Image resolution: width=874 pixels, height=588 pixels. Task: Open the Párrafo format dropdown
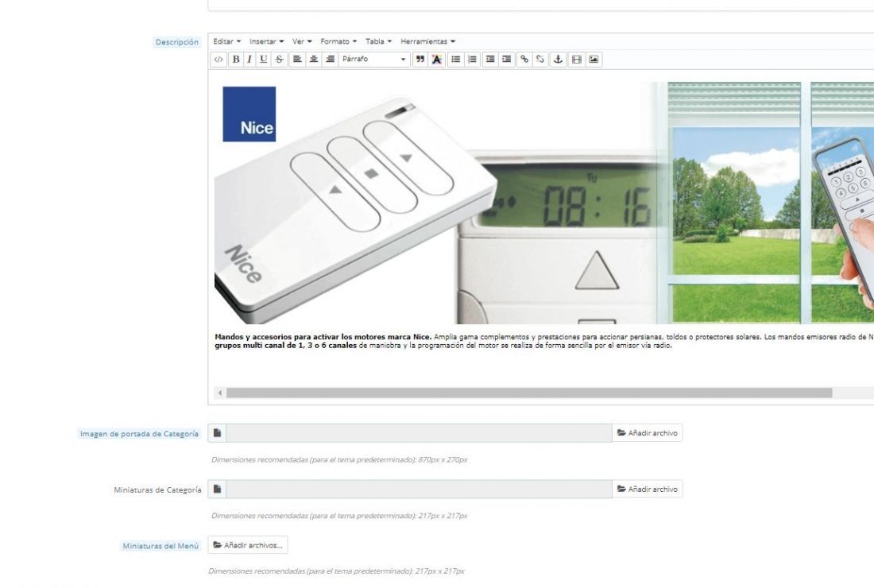(374, 59)
